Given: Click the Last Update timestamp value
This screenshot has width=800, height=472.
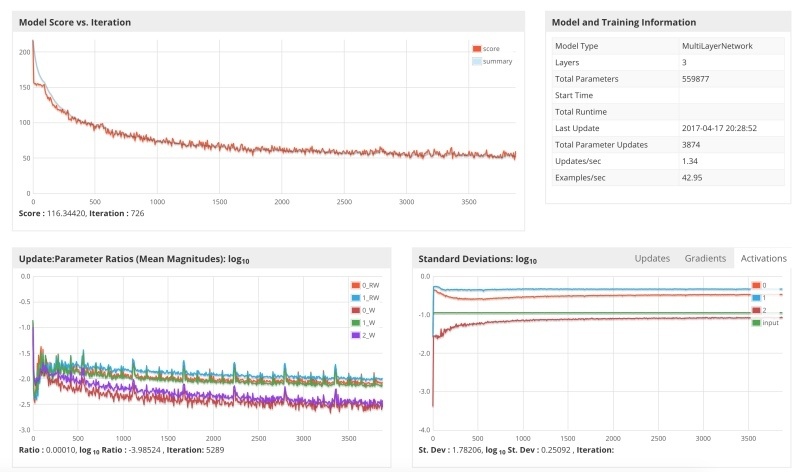Looking at the screenshot, I should point(719,128).
